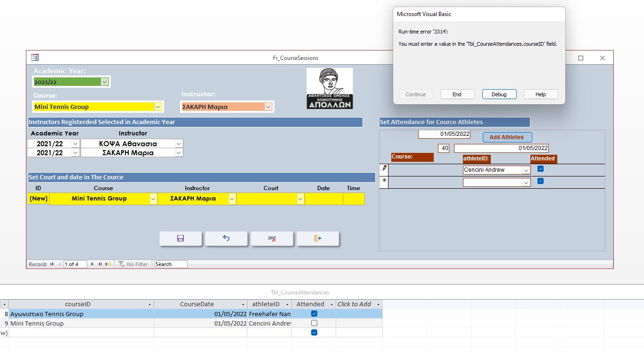Click the Mini Tennis Group cell in Tbl_CourseAttendances

(81, 323)
